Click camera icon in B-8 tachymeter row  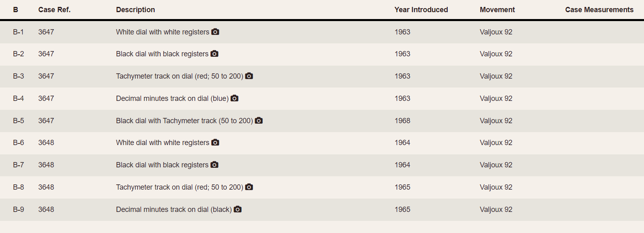(x=249, y=187)
